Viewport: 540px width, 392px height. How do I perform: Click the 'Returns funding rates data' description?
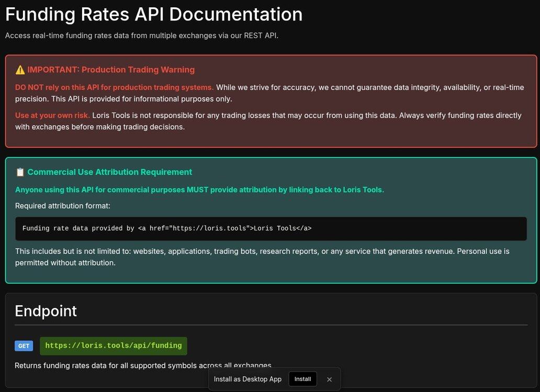click(x=143, y=365)
